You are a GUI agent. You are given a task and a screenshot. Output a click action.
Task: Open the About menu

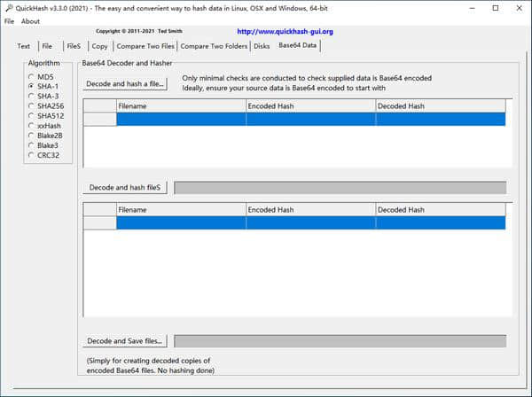click(30, 21)
